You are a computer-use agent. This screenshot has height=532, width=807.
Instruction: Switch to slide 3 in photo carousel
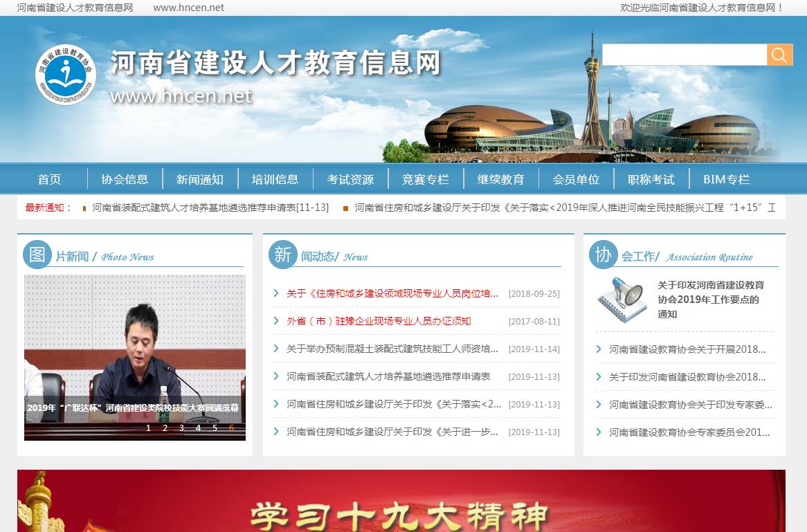click(x=181, y=428)
